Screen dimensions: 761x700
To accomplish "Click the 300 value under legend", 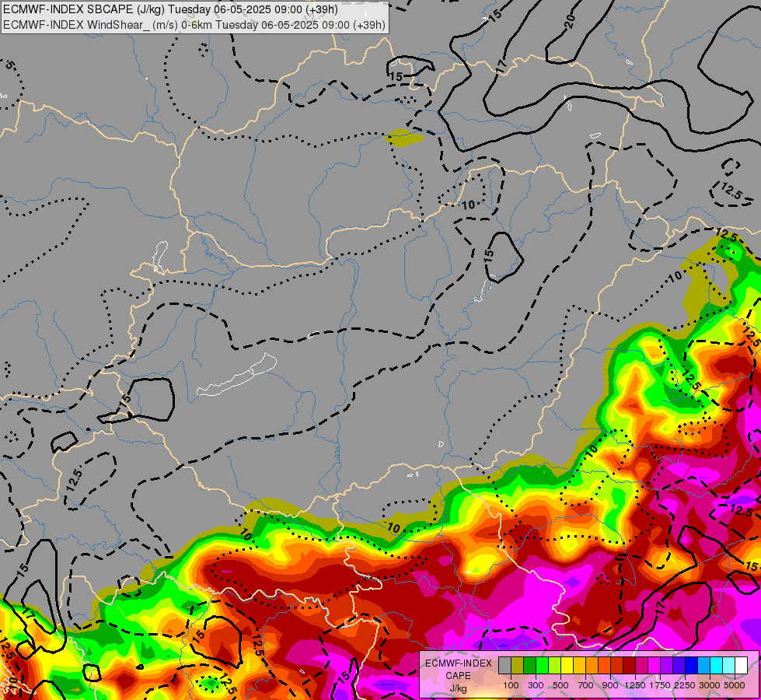I will (536, 685).
